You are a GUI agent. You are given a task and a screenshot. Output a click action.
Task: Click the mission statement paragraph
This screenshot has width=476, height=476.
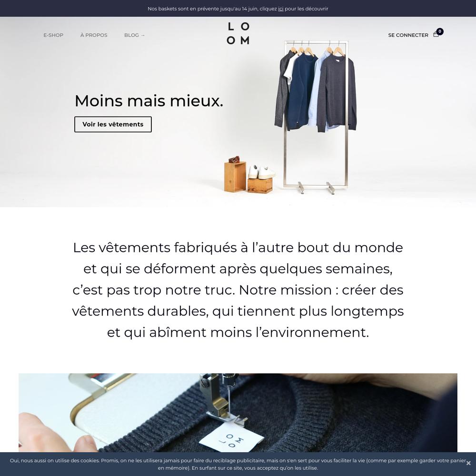[238, 289]
